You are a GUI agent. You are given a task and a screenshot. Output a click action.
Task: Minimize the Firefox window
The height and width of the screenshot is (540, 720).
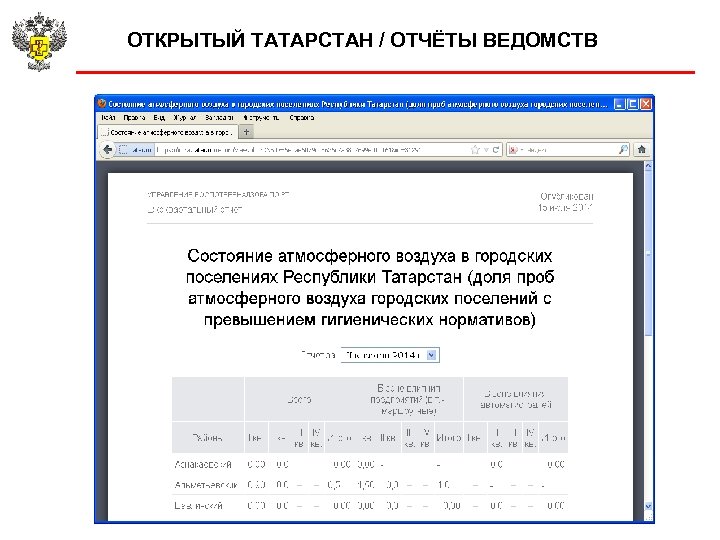click(619, 104)
